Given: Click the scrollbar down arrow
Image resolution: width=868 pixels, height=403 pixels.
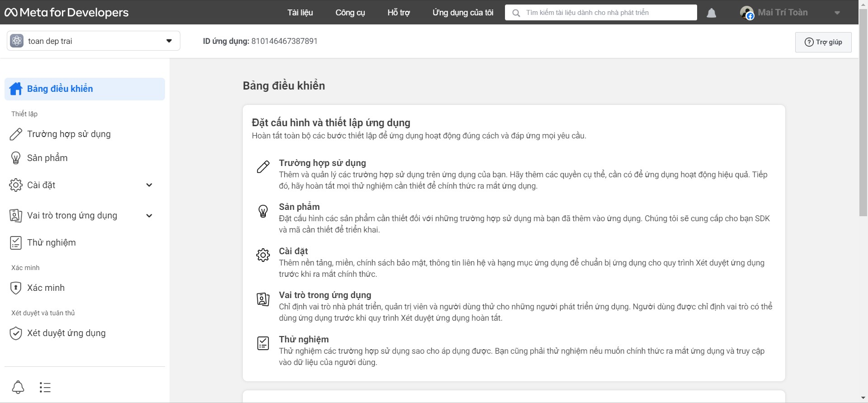Looking at the screenshot, I should click(863, 398).
